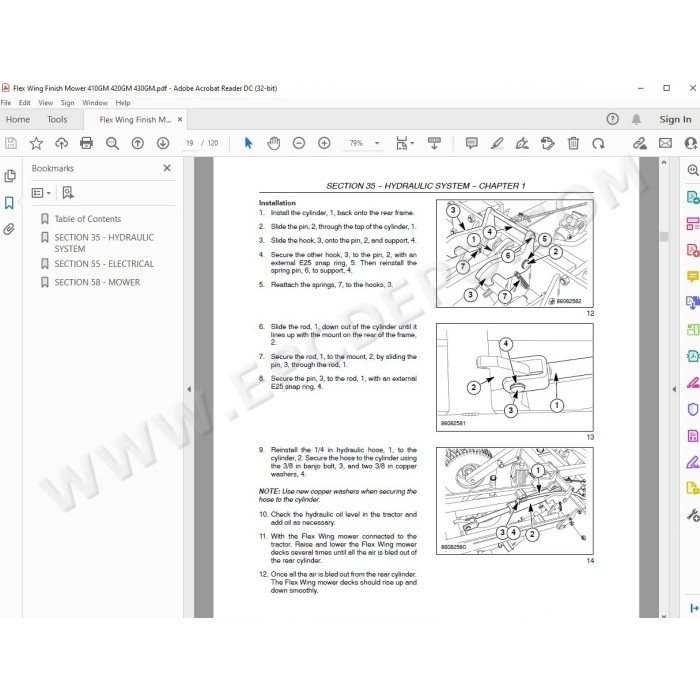Click the scrollbar down arrow
700x700 pixels.
(664, 616)
